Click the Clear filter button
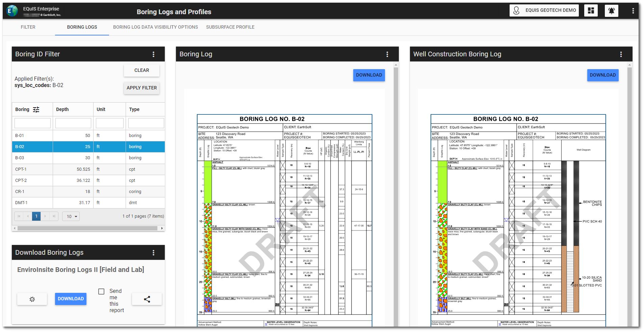Screen dimensions: 644x332 point(141,71)
